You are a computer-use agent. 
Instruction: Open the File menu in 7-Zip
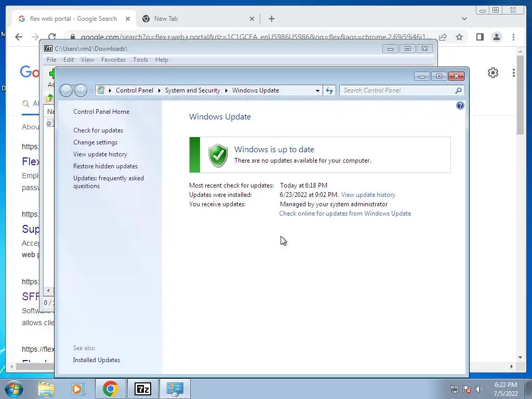[51, 60]
